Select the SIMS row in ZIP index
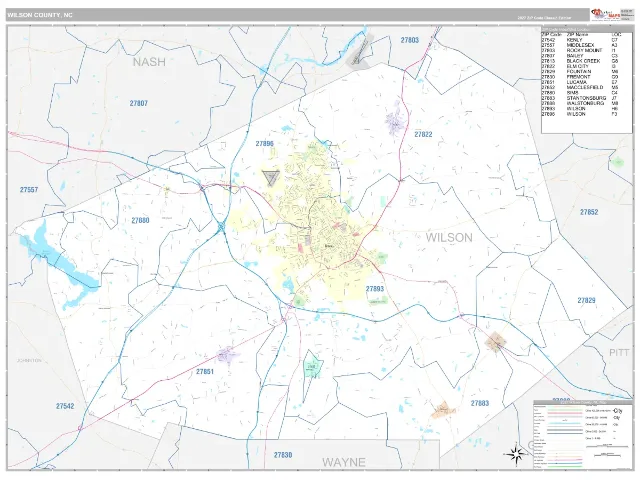 coord(580,93)
